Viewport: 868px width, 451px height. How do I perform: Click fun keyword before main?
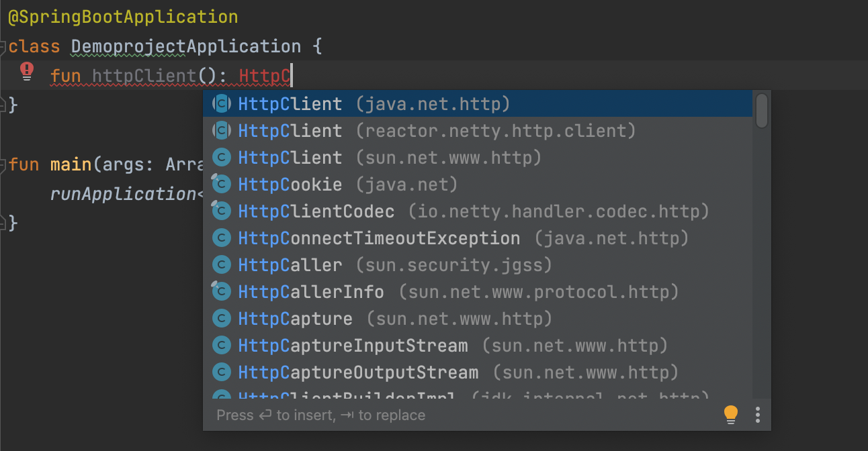tap(24, 164)
